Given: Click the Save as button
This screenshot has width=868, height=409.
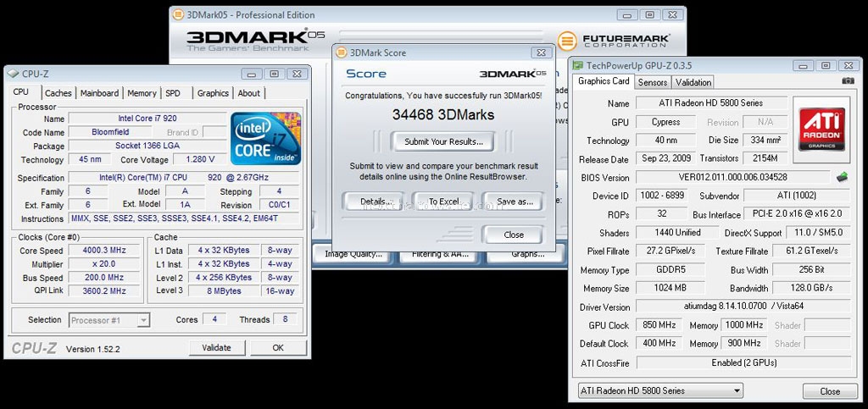Looking at the screenshot, I should click(x=514, y=202).
